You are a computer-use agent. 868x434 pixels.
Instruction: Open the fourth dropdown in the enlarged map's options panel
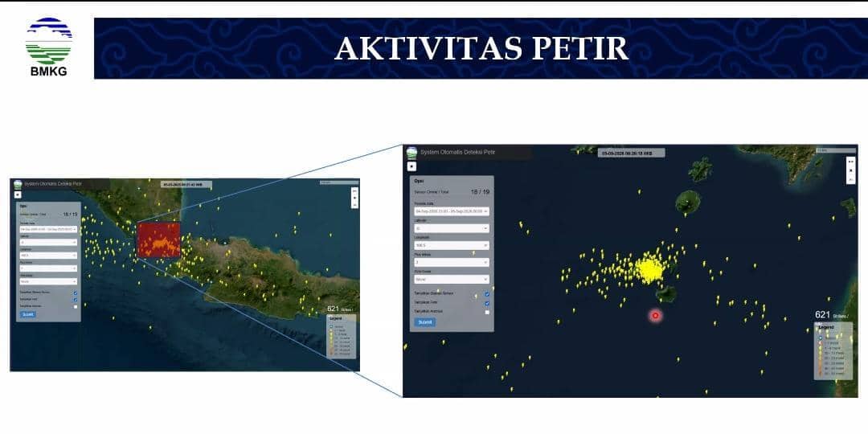[x=451, y=262]
